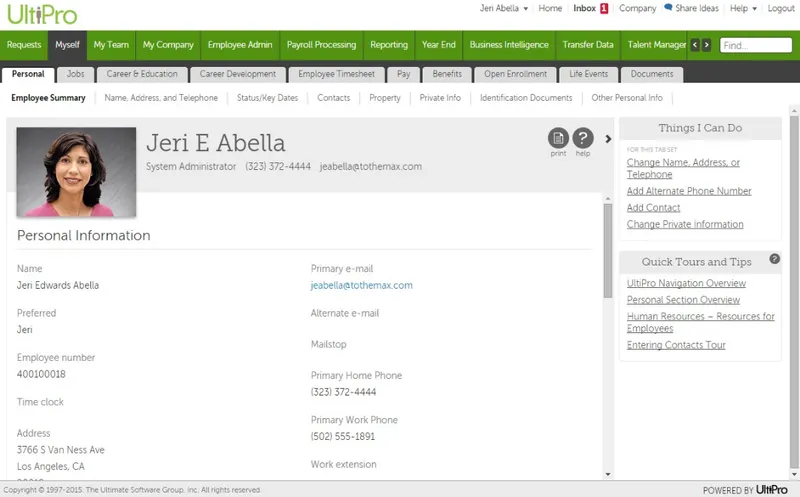Image resolution: width=800 pixels, height=497 pixels.
Task: Open Career Development tab
Action: tap(238, 74)
